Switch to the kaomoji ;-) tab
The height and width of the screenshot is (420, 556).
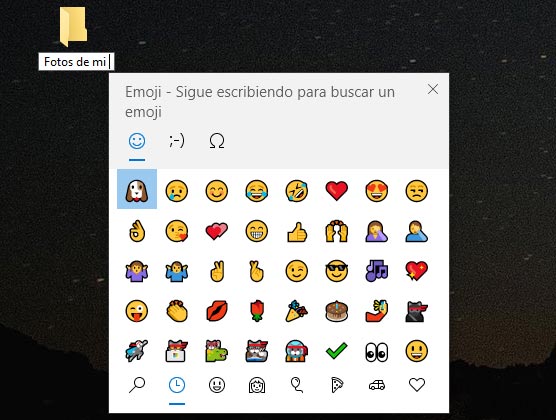coord(177,141)
